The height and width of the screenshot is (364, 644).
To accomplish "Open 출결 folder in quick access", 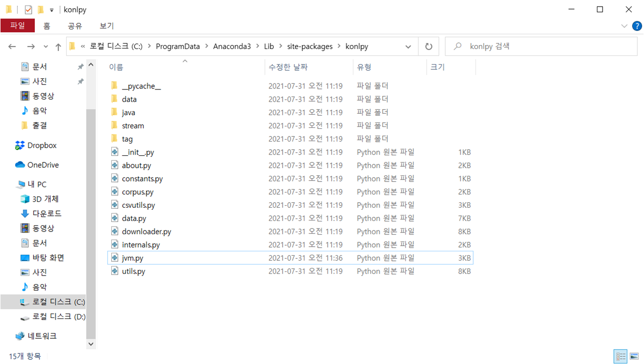I will click(x=39, y=125).
